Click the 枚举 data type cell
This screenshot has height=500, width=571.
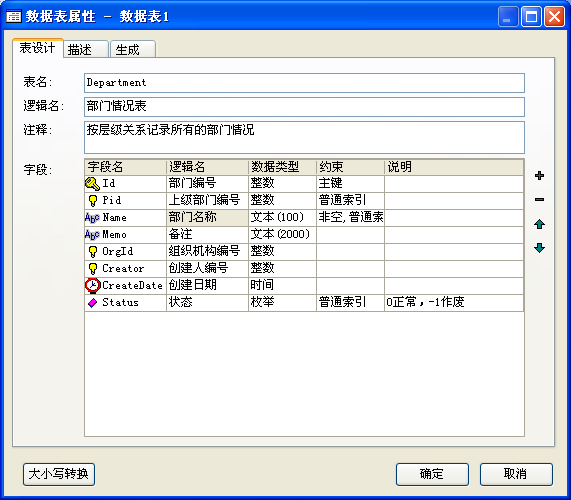[x=283, y=303]
